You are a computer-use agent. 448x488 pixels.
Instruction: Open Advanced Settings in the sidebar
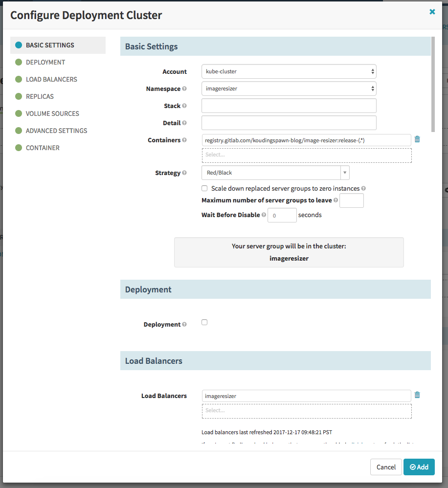click(x=56, y=131)
